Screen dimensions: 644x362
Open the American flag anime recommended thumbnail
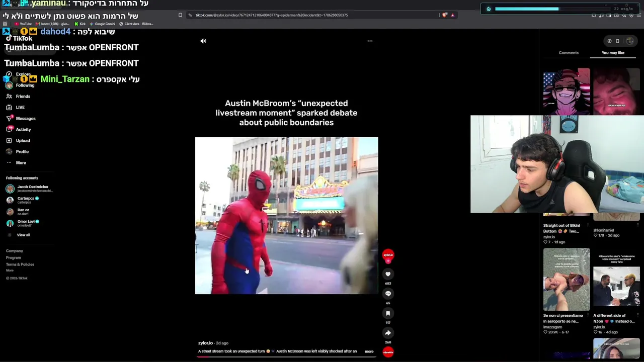click(567, 92)
